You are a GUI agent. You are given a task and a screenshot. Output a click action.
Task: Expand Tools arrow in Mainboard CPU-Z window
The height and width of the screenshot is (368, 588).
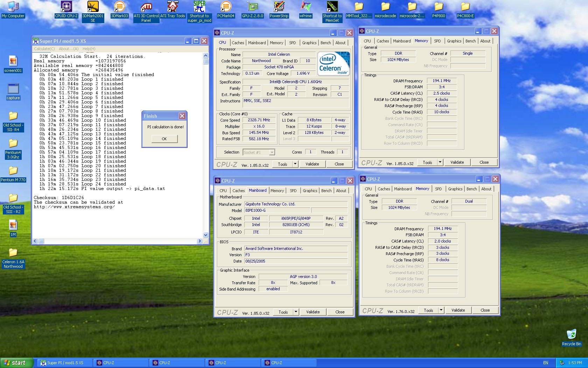point(296,312)
